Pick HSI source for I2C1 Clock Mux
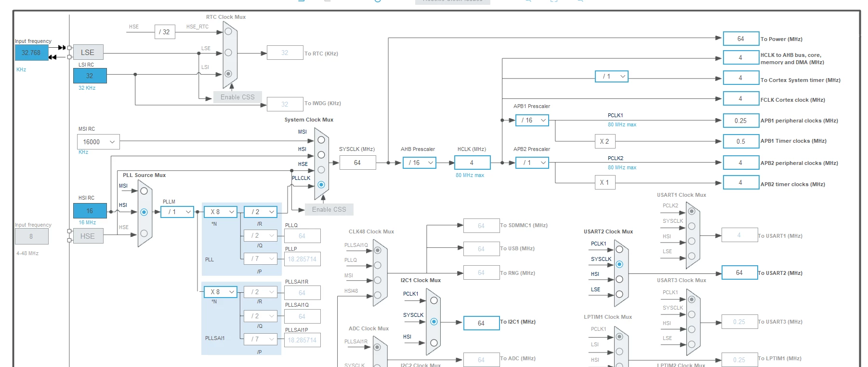This screenshot has height=367, width=868. pyautogui.click(x=434, y=343)
